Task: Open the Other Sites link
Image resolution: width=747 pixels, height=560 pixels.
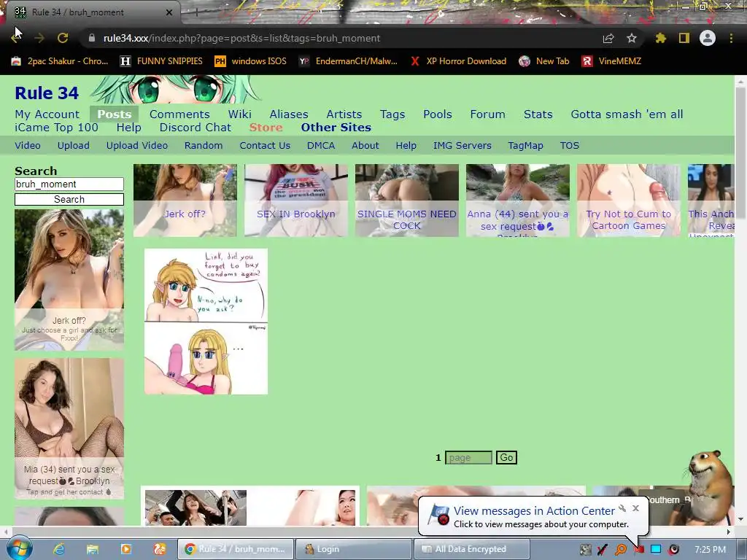Action: [x=336, y=128]
